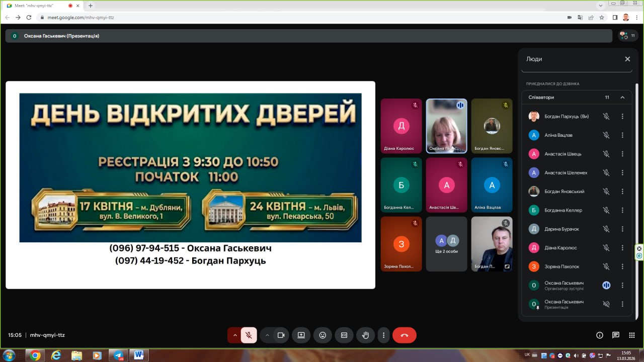This screenshot has width=644, height=362.
Task: Open more actions menu for Аліна Вацлав
Action: click(x=622, y=135)
